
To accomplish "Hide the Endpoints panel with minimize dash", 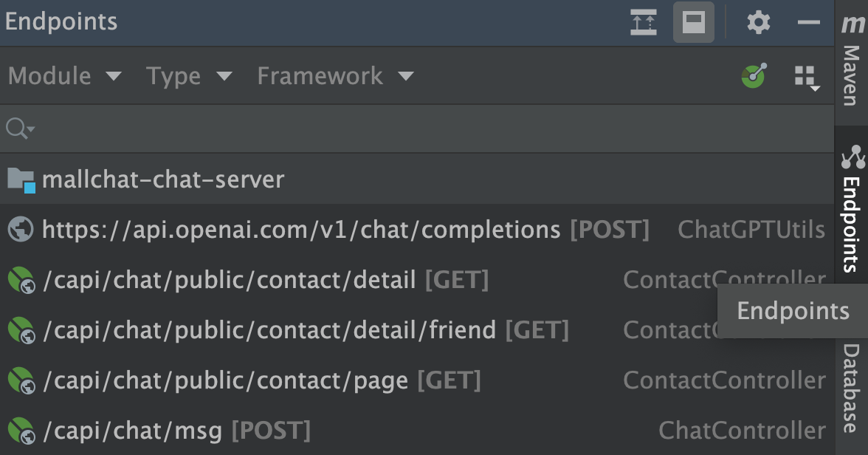I will [x=809, y=23].
